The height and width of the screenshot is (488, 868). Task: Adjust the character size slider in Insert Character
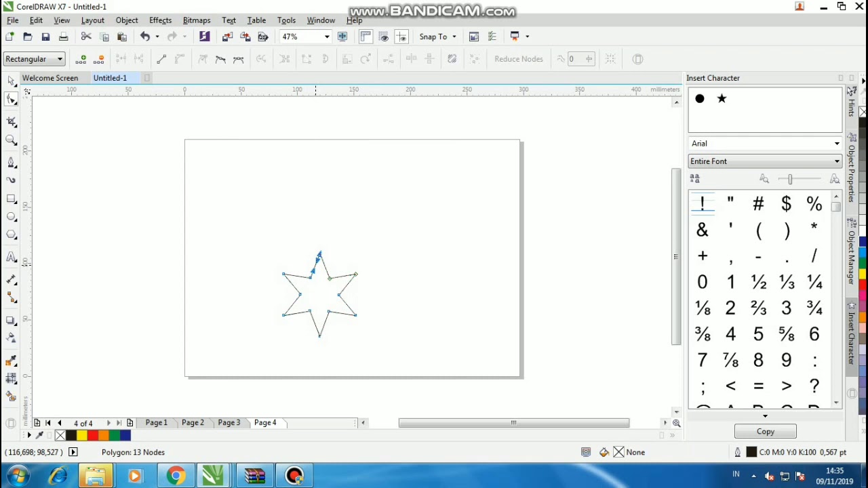point(790,179)
